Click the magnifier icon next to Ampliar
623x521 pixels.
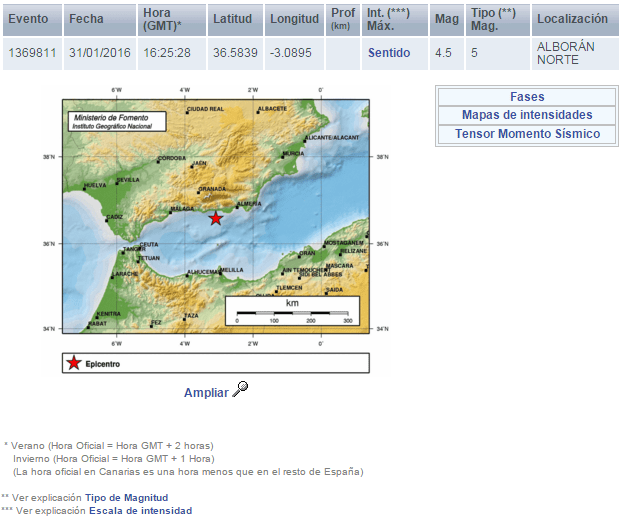pos(240,389)
